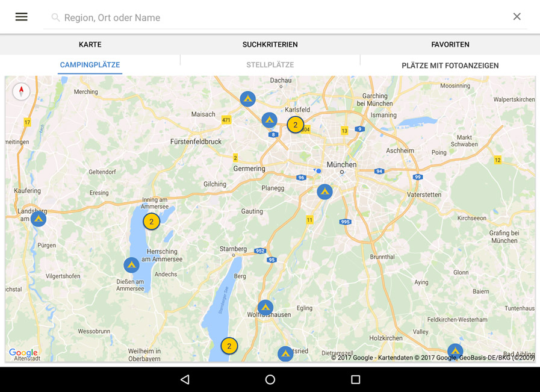Tap the 'Ismaning' map label
Viewport: 540px width, 392px height.
pyautogui.click(x=383, y=115)
